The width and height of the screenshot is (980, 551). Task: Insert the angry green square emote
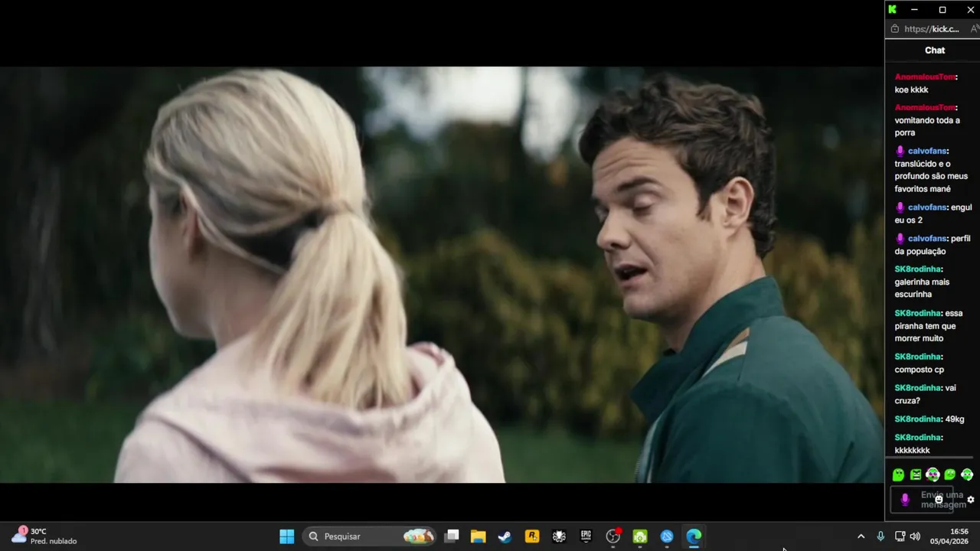[916, 475]
